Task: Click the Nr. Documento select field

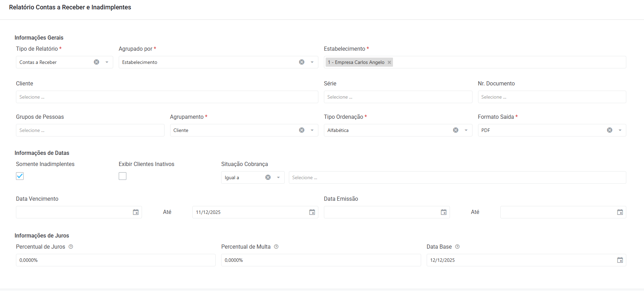Action: pos(552,97)
